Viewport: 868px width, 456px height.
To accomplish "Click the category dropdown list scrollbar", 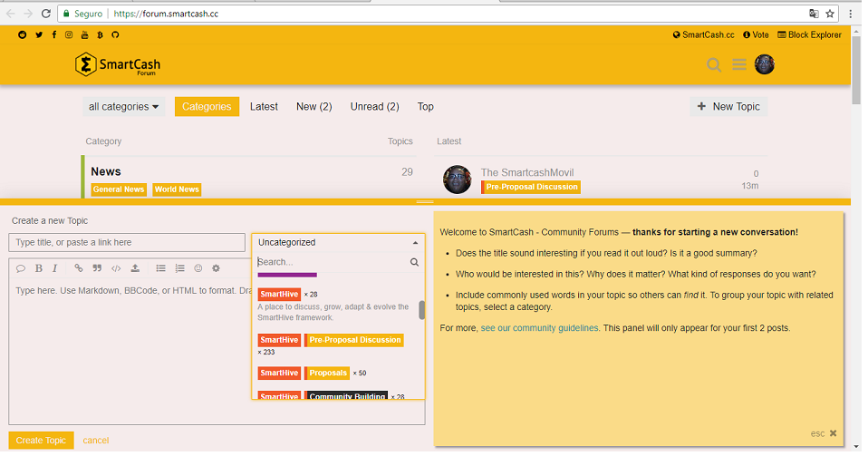I will (x=422, y=310).
